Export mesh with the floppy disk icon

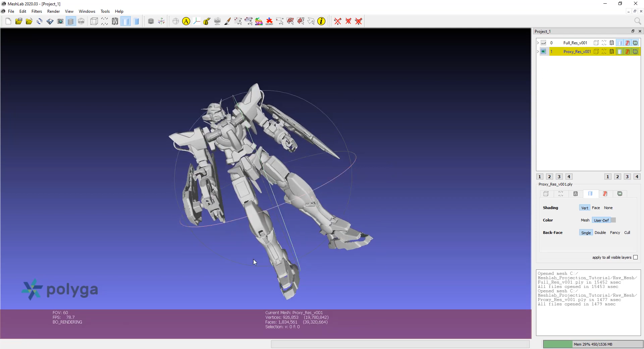pyautogui.click(x=50, y=21)
